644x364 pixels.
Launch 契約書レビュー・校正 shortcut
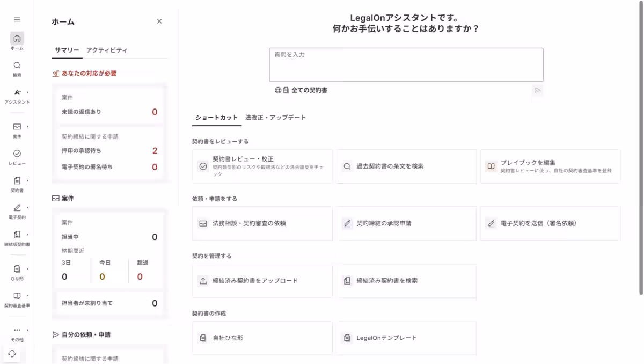click(x=262, y=166)
